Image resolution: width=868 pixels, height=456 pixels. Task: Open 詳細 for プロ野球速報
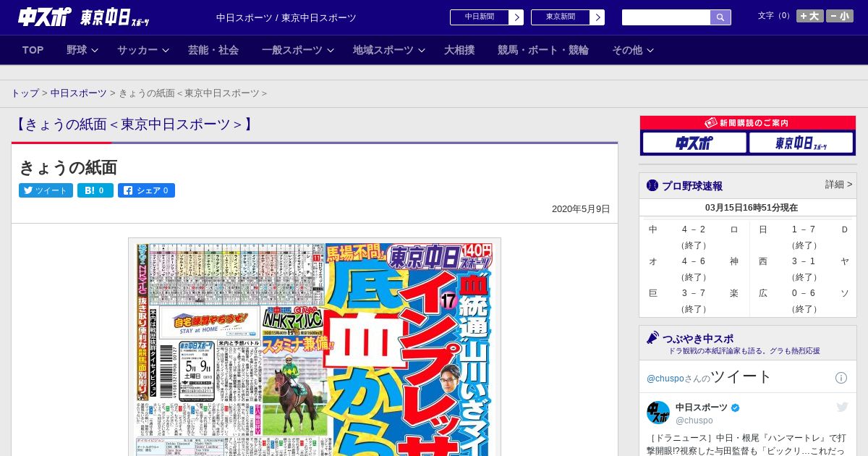pos(839,185)
